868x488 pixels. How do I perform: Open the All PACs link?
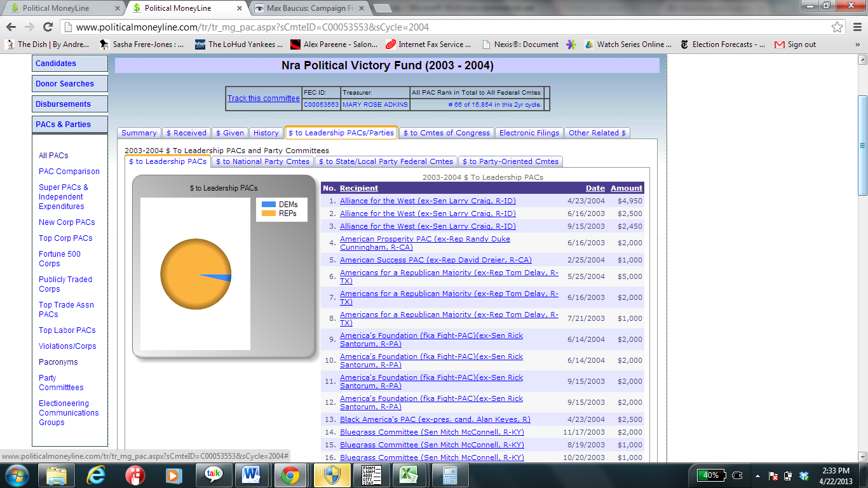coord(53,156)
